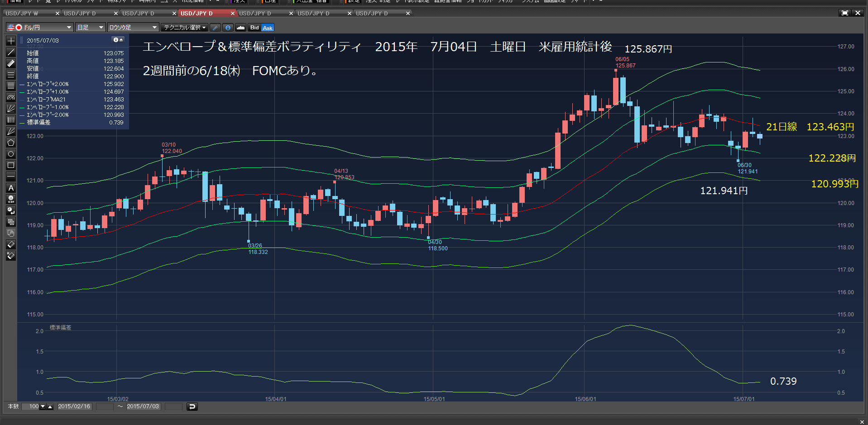Toggle price display to Ask

(268, 28)
